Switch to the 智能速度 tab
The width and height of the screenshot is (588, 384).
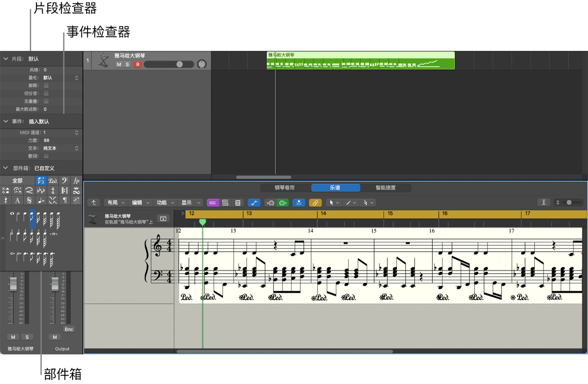click(x=386, y=188)
